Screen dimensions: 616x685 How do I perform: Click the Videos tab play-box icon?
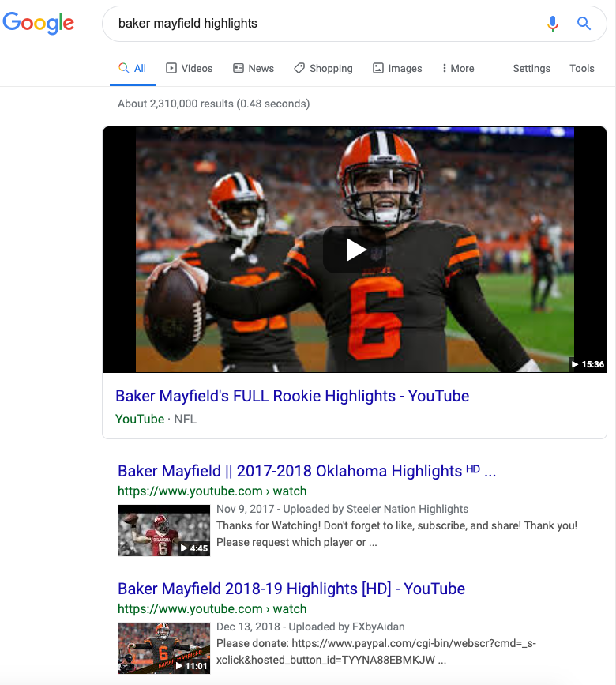coord(171,68)
